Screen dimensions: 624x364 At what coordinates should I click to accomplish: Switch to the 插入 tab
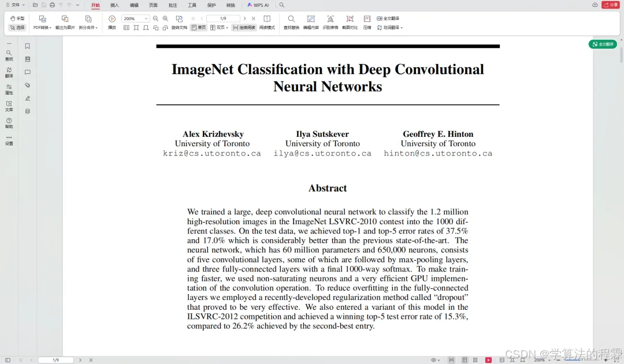click(114, 5)
